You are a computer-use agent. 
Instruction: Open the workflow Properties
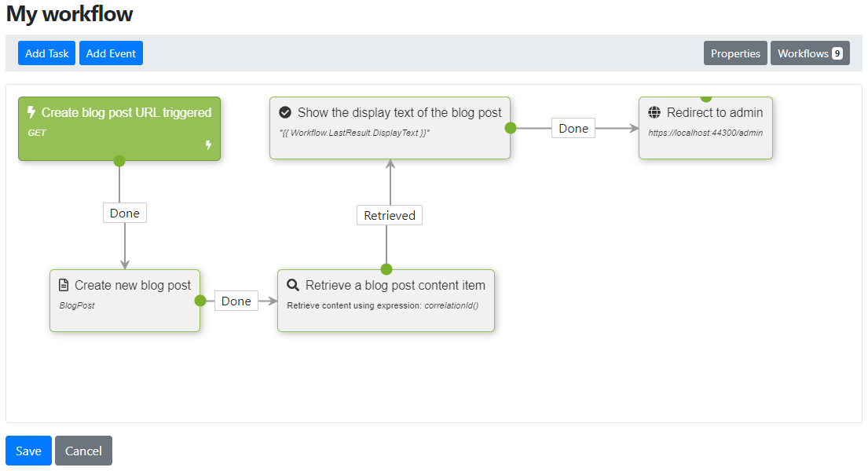(x=735, y=53)
